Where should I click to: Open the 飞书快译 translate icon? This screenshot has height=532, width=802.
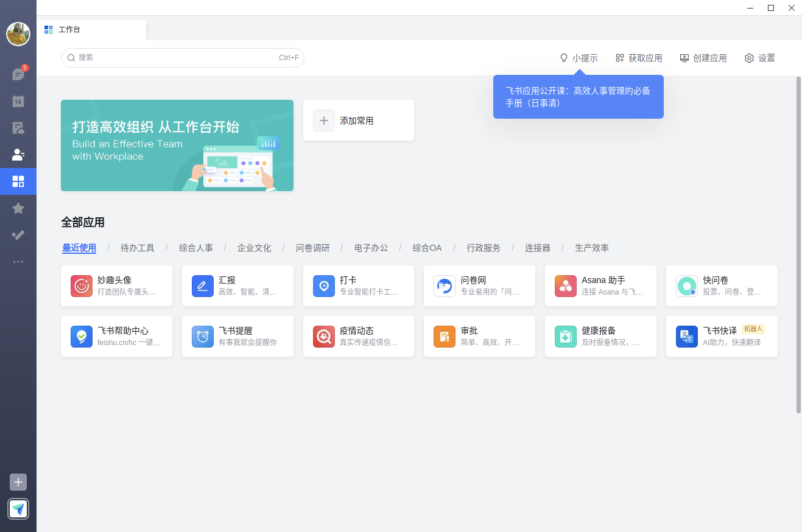[x=687, y=337]
